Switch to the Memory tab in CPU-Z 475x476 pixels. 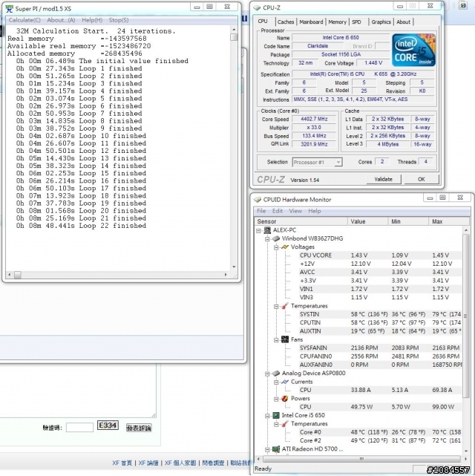click(337, 22)
